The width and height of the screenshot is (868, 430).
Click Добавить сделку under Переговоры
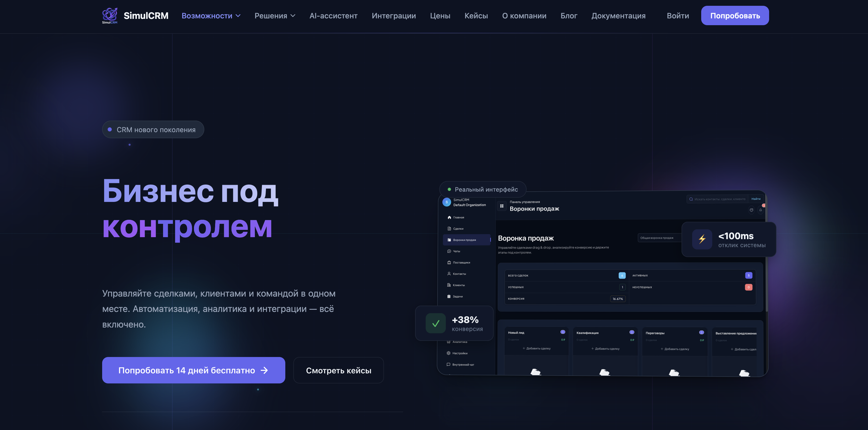pyautogui.click(x=675, y=349)
